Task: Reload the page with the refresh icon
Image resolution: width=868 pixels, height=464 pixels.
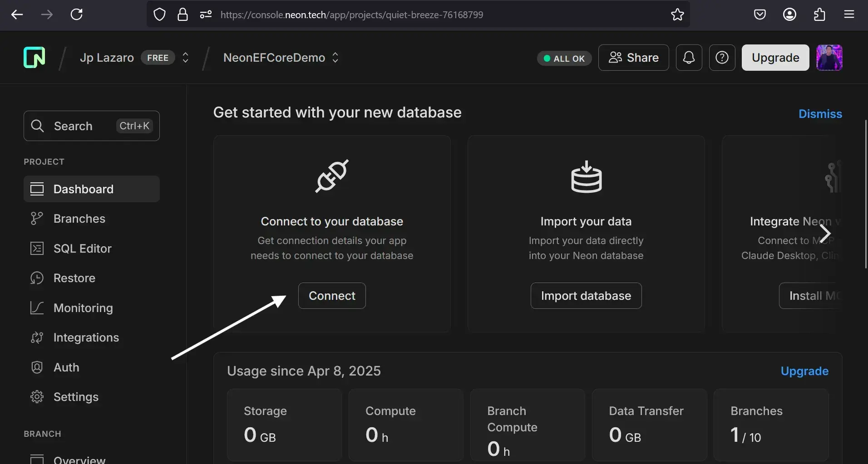Action: 77,15
